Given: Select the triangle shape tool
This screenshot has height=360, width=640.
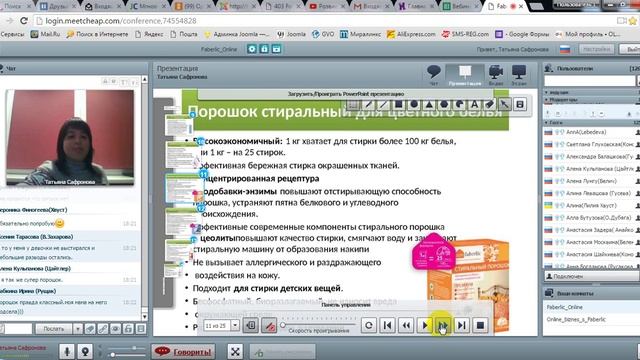Looking at the screenshot, I should (x=429, y=104).
